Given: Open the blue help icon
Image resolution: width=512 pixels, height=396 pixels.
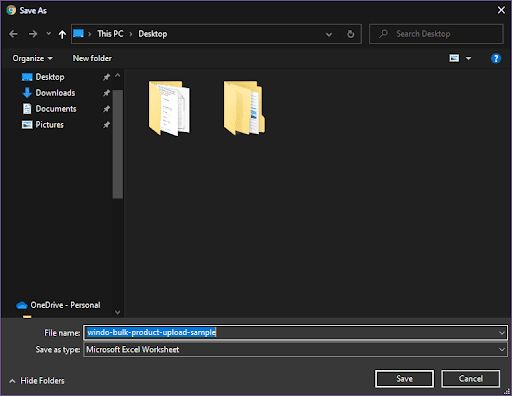Looking at the screenshot, I should coord(496,59).
